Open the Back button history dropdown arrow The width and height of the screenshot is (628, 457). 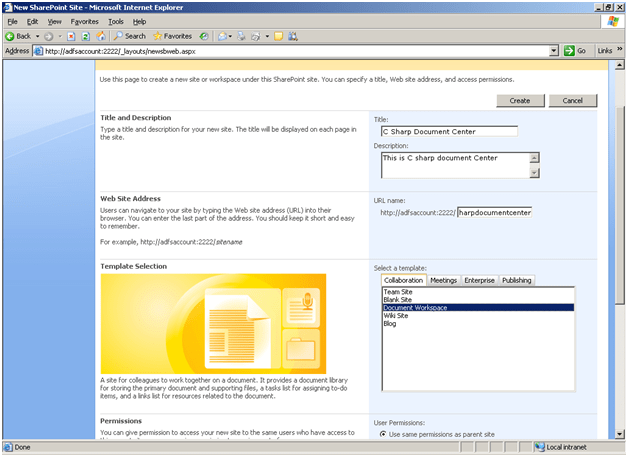coord(37,36)
